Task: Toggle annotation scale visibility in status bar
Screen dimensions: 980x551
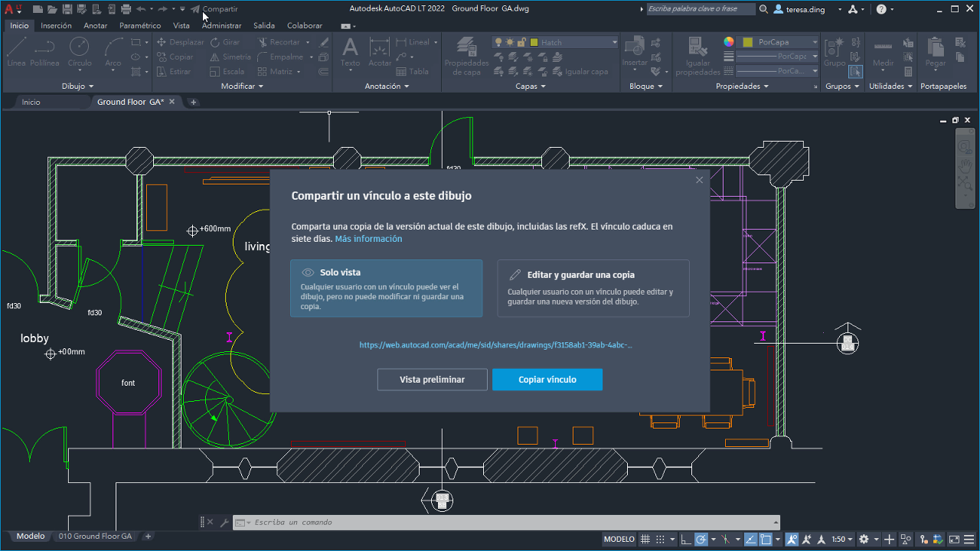Action: pos(792,540)
